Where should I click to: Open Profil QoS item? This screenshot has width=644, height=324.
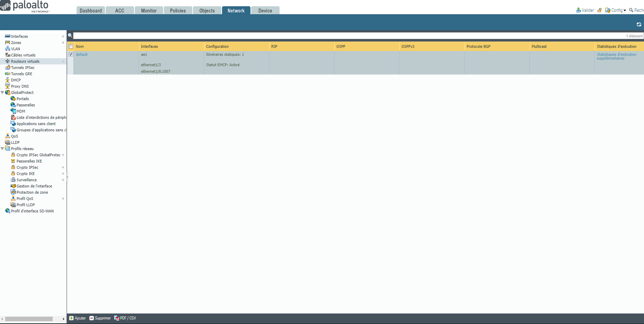(25, 199)
